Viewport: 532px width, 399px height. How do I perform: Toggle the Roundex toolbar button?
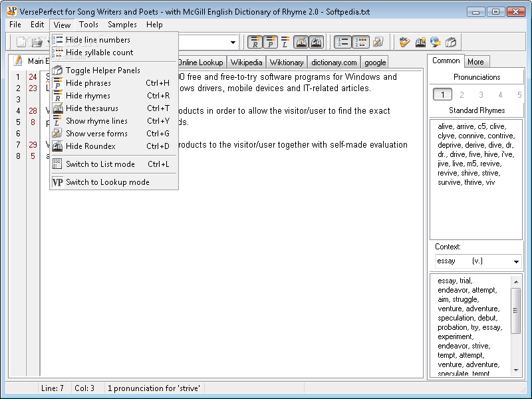pyautogui.click(x=316, y=42)
